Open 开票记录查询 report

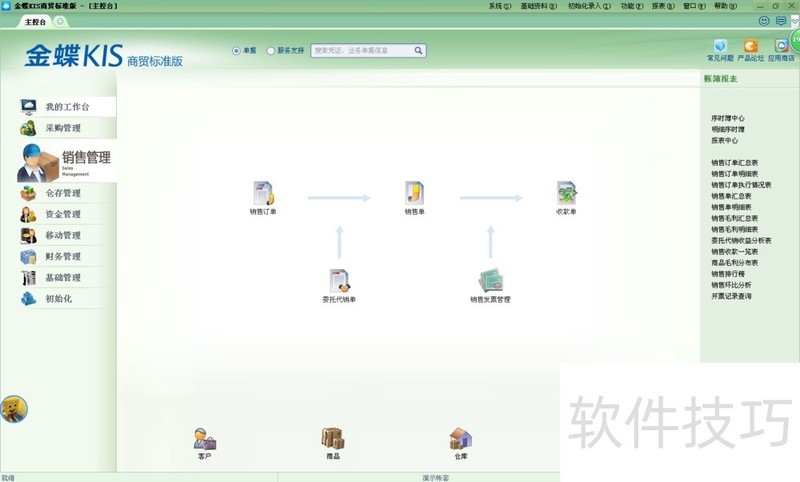(731, 296)
